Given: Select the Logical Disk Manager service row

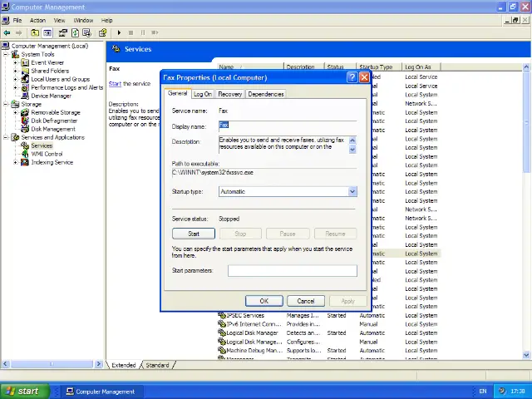Looking at the screenshot, I should 329,332.
